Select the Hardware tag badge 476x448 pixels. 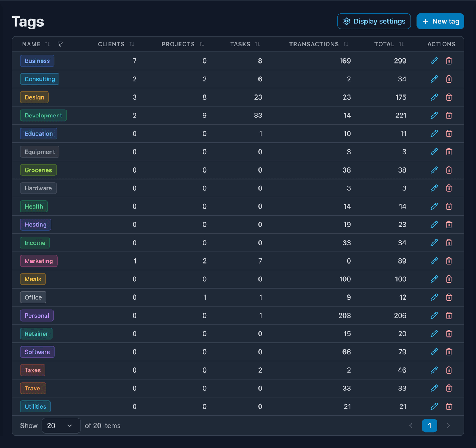tap(38, 188)
